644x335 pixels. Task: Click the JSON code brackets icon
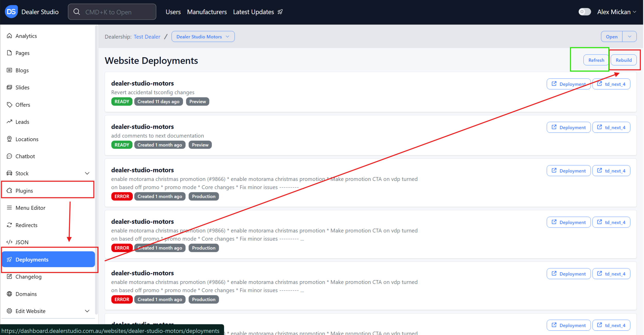(x=9, y=242)
